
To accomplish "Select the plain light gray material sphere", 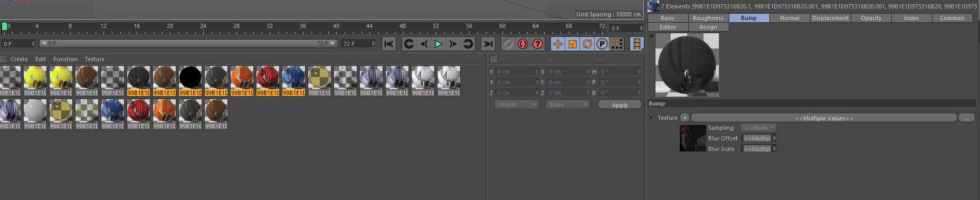I will click(35, 111).
